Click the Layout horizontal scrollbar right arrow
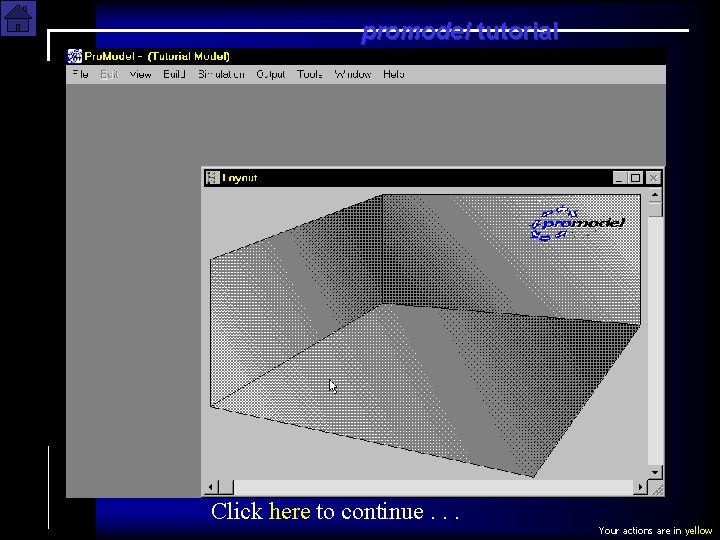The height and width of the screenshot is (540, 720). tap(640, 487)
